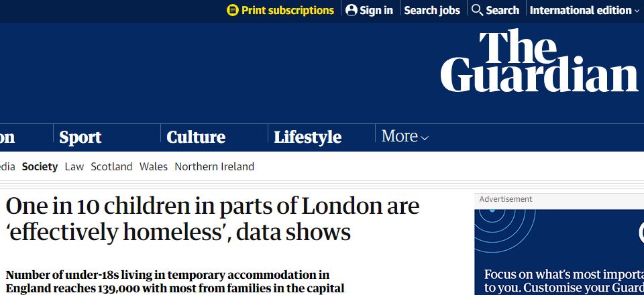Open the Lifestyle section
This screenshot has height=295, width=644.
pos(308,137)
